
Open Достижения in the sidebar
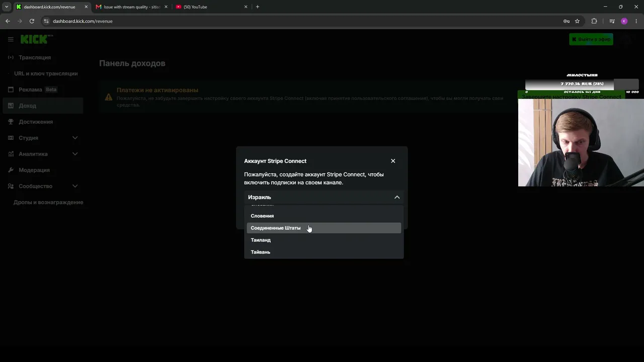click(x=43, y=122)
